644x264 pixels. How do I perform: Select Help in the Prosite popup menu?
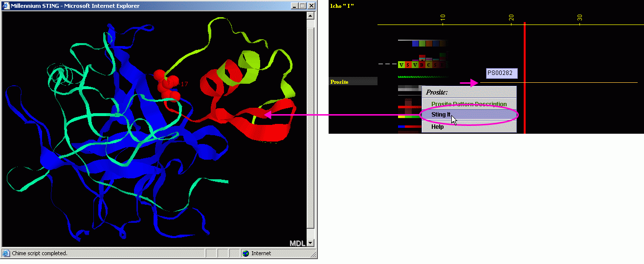[x=468, y=126]
